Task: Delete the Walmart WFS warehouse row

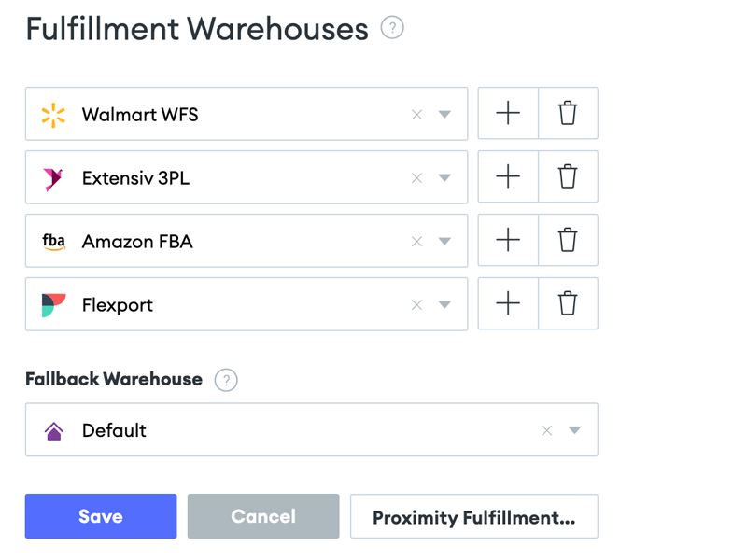Action: [568, 113]
